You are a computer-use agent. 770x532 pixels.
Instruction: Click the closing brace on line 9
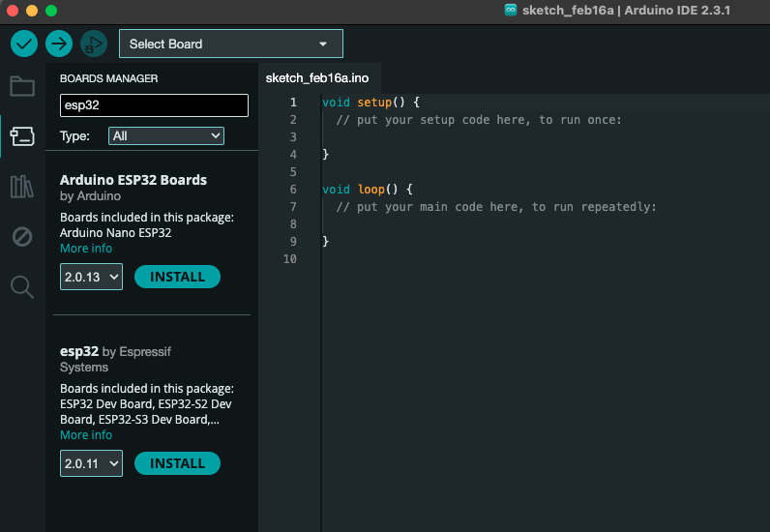coord(325,241)
